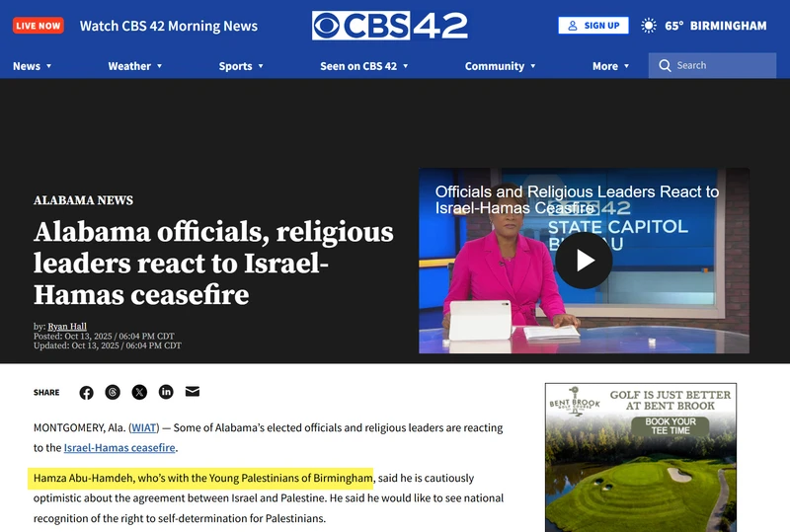Screen dimensions: 790x532
Task: Open author Ryan Hall's page
Action: click(67, 326)
